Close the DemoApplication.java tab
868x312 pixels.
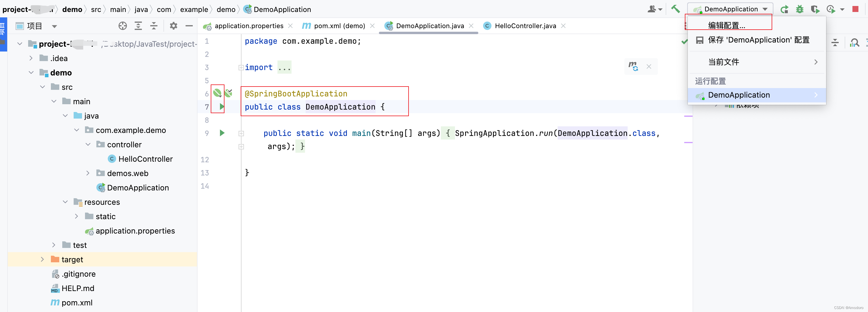click(471, 26)
